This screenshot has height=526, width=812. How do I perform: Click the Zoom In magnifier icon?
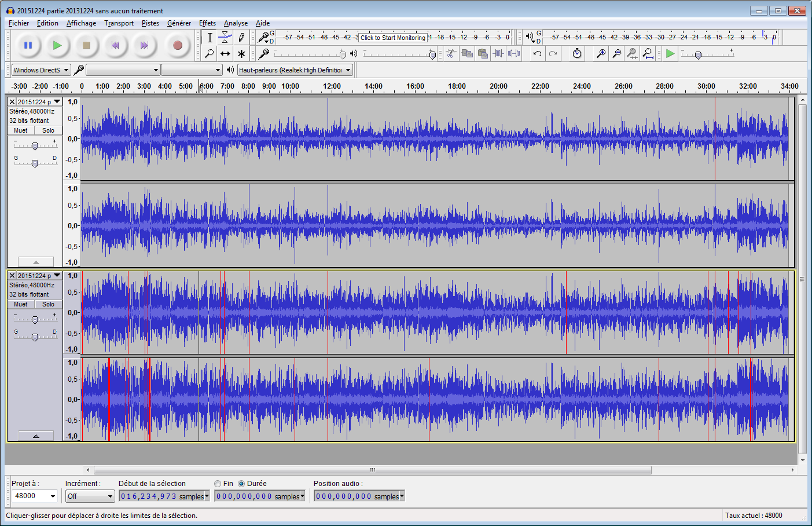(x=601, y=54)
